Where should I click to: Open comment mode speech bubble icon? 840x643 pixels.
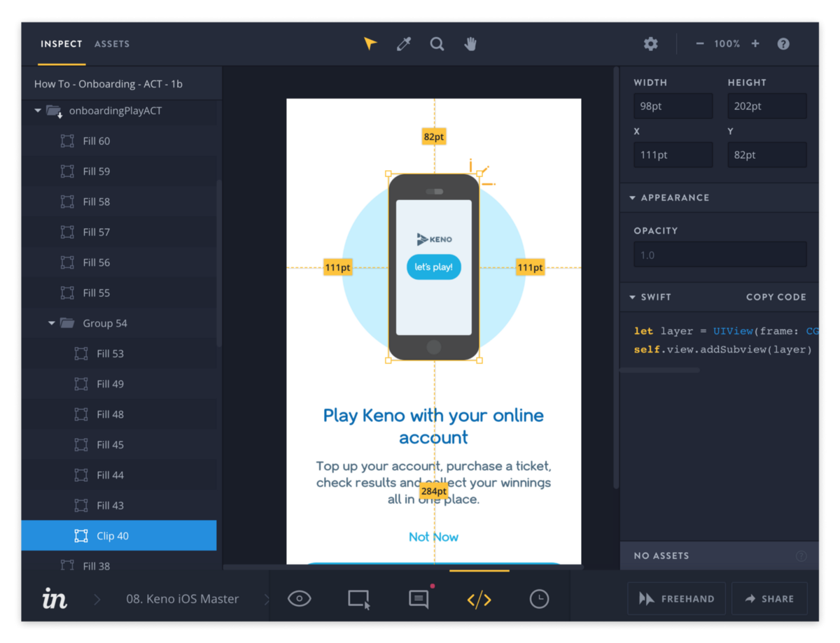coord(419,599)
